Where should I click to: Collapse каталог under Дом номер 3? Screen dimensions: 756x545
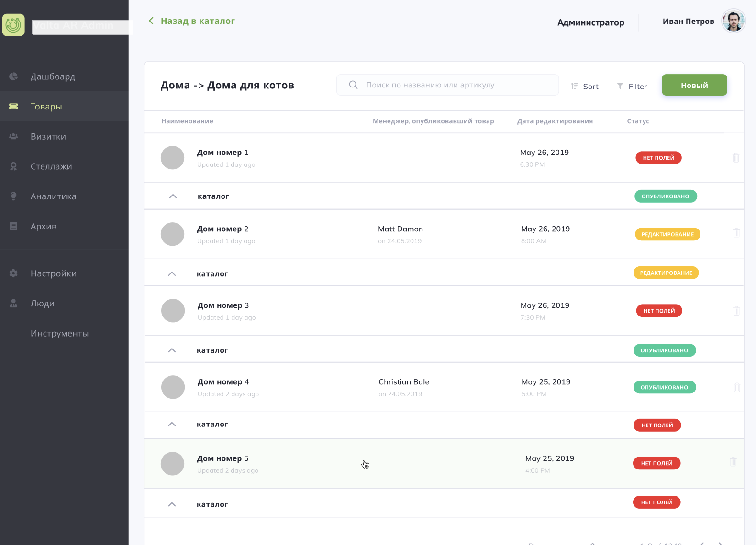click(172, 350)
